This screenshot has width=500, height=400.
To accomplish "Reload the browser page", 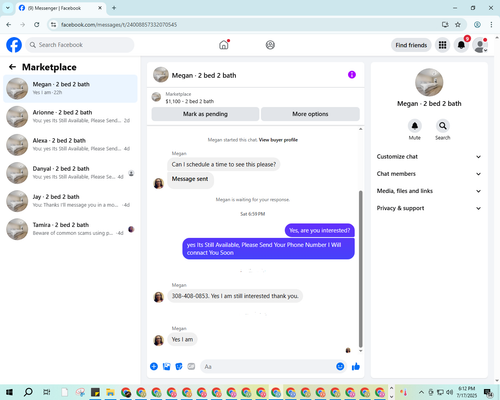I will click(x=37, y=25).
